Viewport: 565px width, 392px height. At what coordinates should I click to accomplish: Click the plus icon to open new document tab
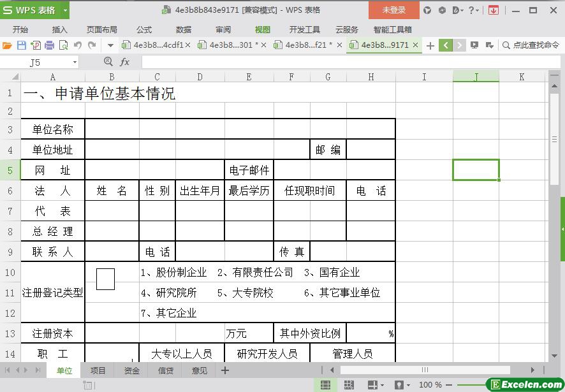coord(430,46)
